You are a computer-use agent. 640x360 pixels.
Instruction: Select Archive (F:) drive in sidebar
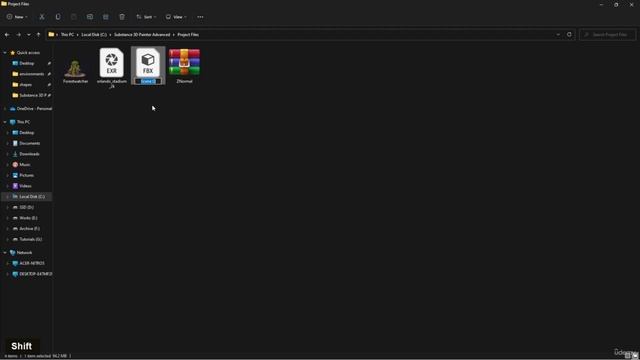(x=29, y=229)
